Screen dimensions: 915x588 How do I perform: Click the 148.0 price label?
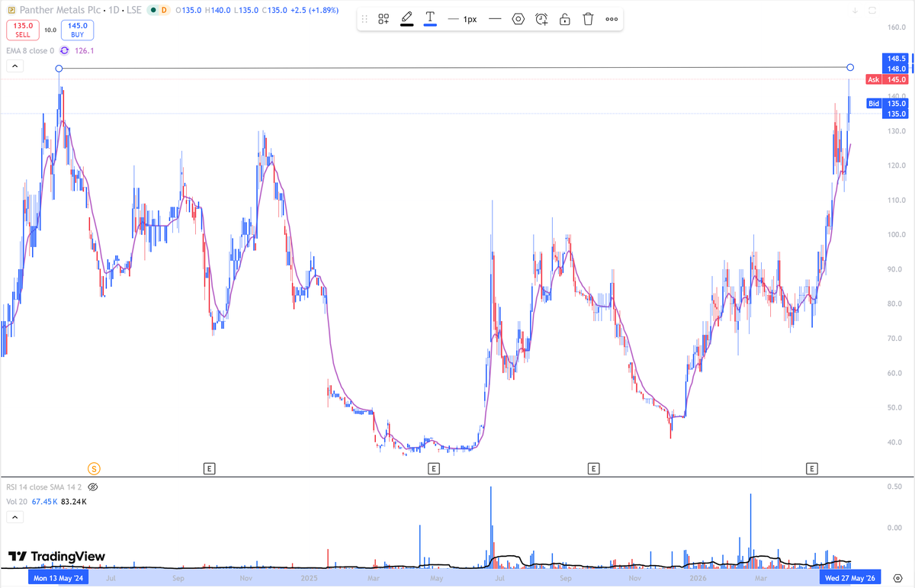pos(896,69)
